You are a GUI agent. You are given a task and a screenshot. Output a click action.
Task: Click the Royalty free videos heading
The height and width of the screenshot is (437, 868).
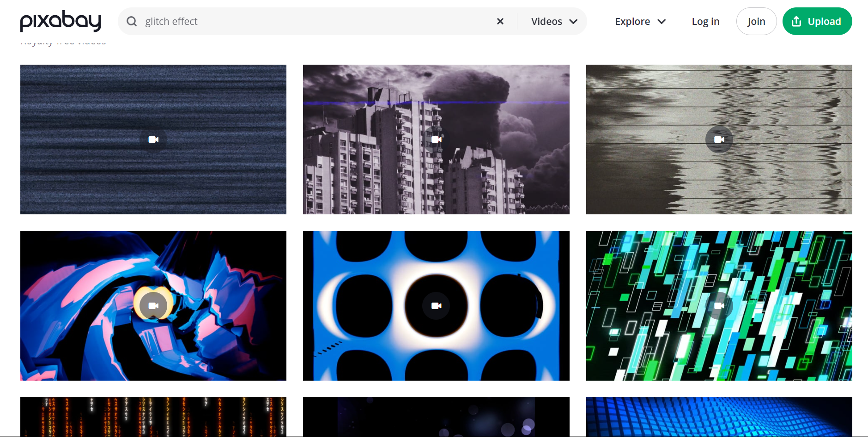pos(63,41)
